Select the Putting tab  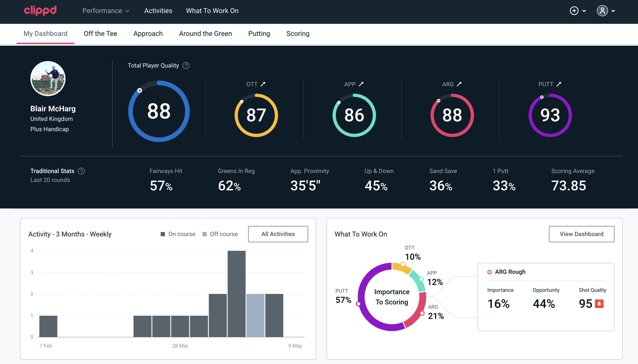259,33
